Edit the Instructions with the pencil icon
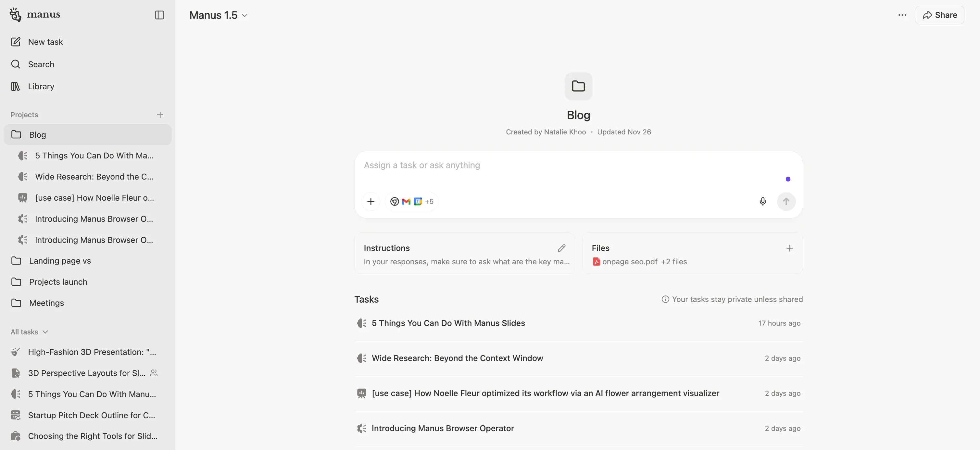 coord(561,248)
